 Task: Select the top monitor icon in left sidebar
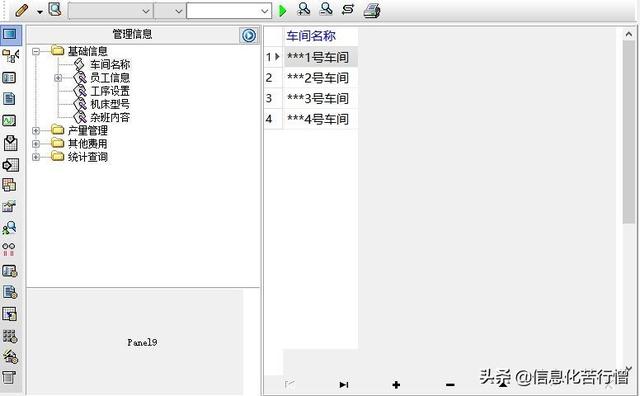(x=10, y=34)
